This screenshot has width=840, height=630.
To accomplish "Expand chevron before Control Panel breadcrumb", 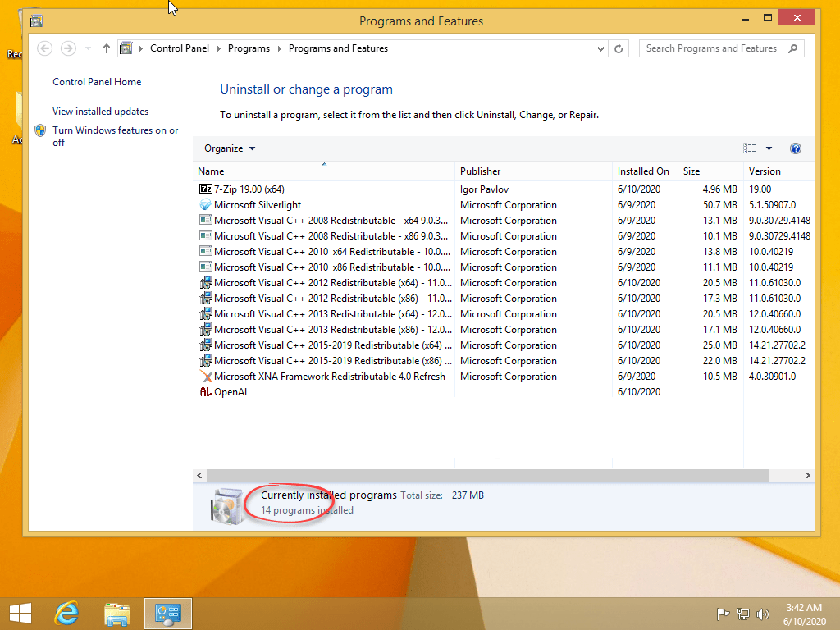I will click(141, 48).
